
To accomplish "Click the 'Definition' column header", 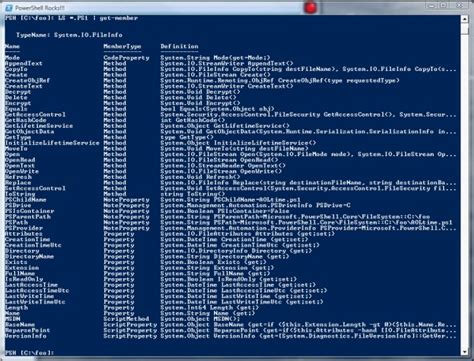I will [x=179, y=46].
